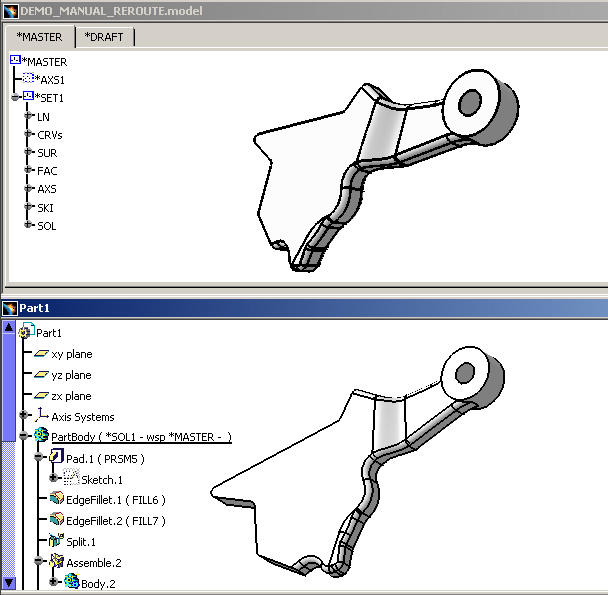Collapse the Pad.1 node

click(x=38, y=457)
